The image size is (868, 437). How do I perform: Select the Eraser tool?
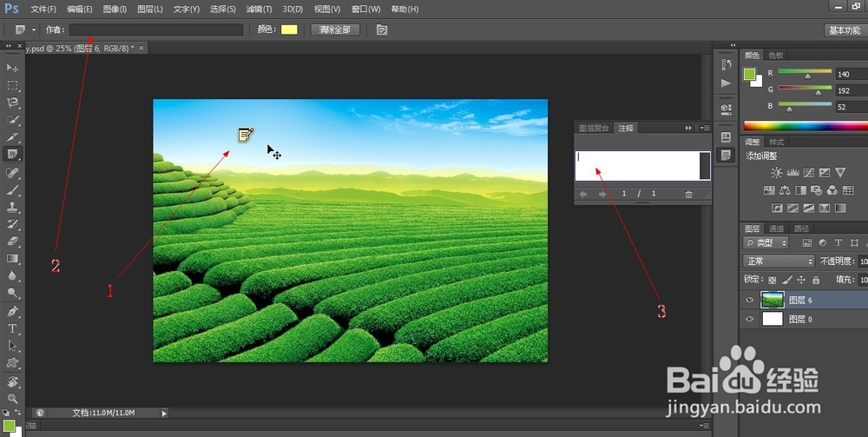point(12,242)
